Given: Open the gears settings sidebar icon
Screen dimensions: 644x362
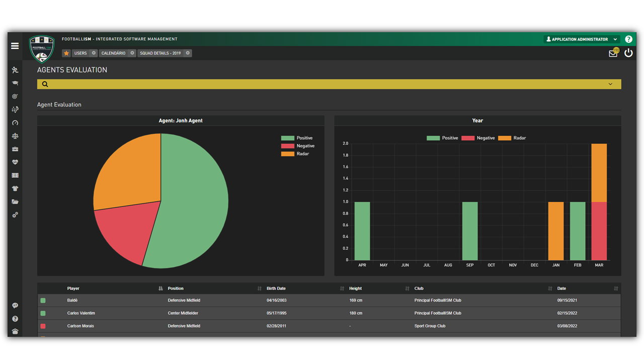Looking at the screenshot, I should [x=15, y=215].
